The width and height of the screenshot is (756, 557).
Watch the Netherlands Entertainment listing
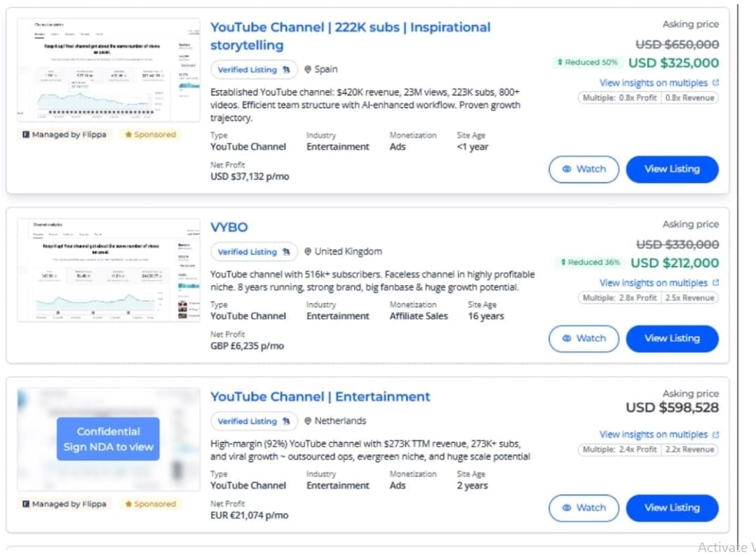pos(584,508)
